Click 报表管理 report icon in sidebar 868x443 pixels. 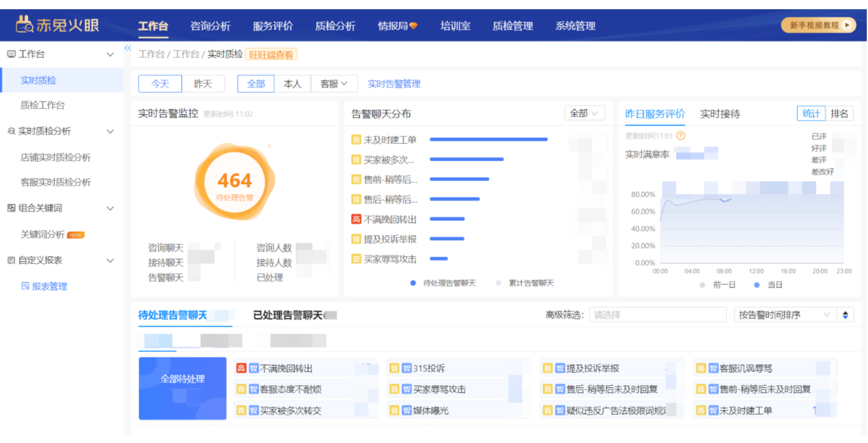tap(25, 286)
